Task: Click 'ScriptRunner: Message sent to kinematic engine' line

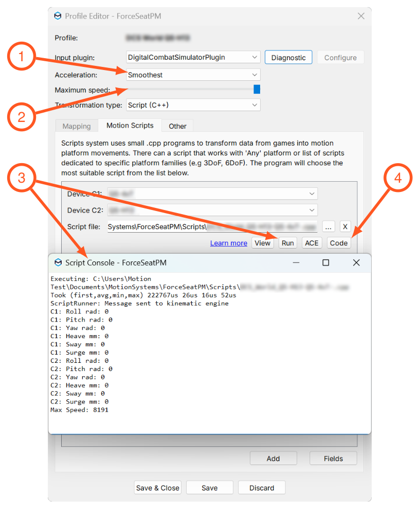Action: point(139,304)
